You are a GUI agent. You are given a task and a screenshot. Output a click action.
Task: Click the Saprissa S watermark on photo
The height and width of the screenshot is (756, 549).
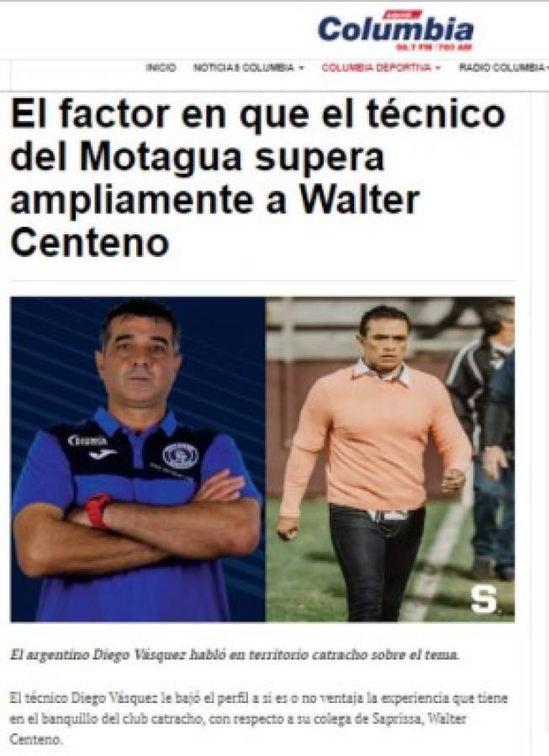point(484,599)
